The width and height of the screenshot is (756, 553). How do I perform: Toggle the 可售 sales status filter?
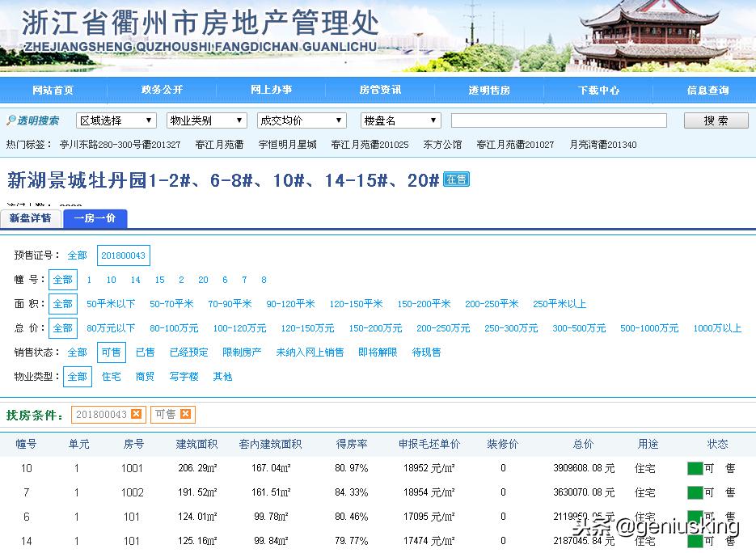[x=110, y=352]
